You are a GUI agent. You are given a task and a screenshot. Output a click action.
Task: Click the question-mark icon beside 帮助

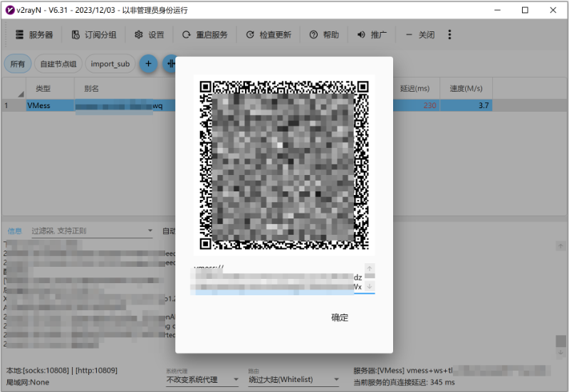313,35
